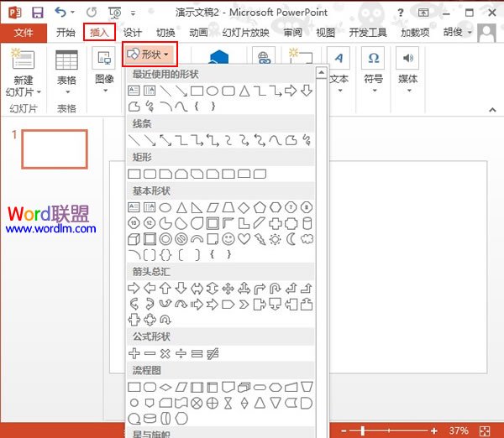This screenshot has height=438, width=504.
Task: Choose the rounded rectangle in rectangles
Action: pyautogui.click(x=150, y=174)
